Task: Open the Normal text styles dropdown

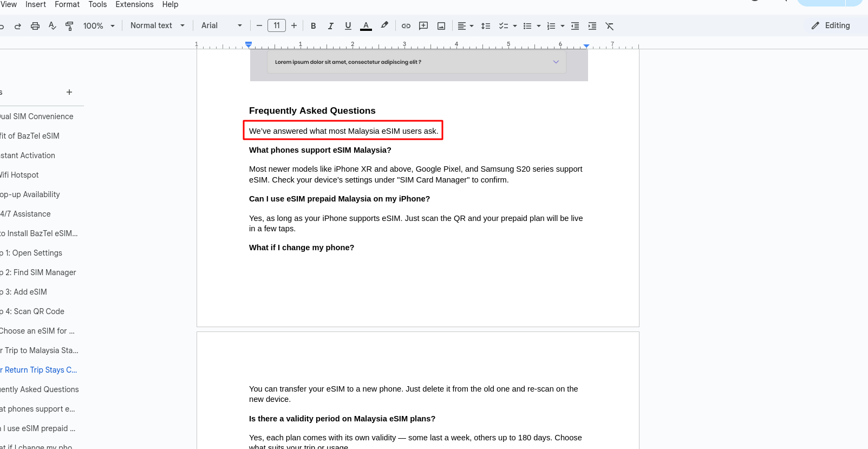Action: tap(157, 26)
